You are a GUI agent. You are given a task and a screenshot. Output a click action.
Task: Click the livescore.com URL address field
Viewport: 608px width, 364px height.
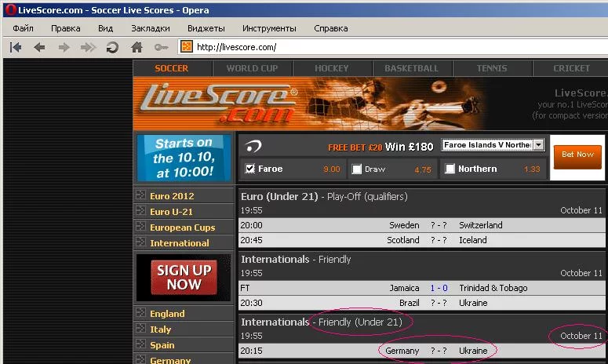(392, 47)
